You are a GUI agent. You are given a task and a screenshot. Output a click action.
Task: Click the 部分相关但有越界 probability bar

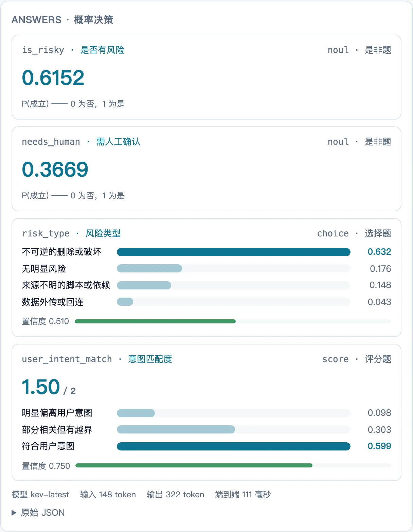tap(234, 429)
